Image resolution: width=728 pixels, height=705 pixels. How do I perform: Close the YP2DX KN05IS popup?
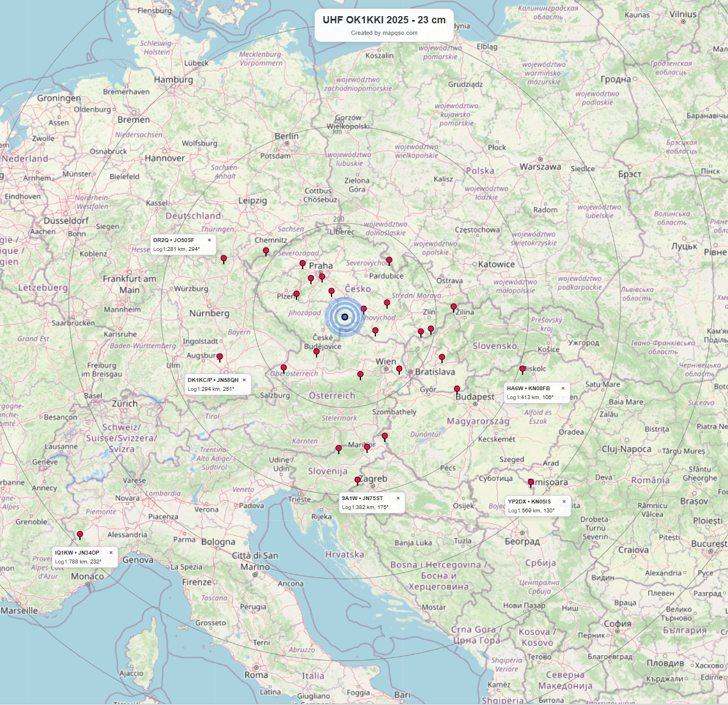[564, 502]
